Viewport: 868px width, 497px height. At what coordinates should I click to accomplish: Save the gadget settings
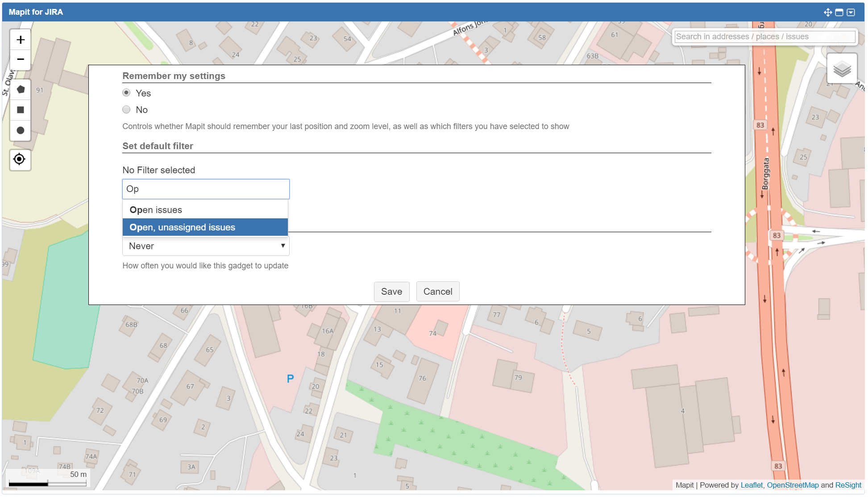click(391, 292)
